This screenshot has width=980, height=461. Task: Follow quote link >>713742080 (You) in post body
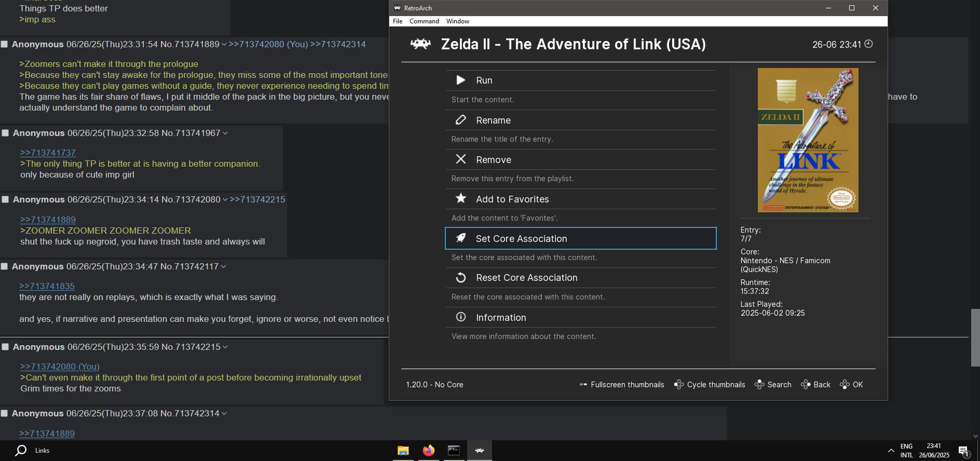[x=60, y=367]
